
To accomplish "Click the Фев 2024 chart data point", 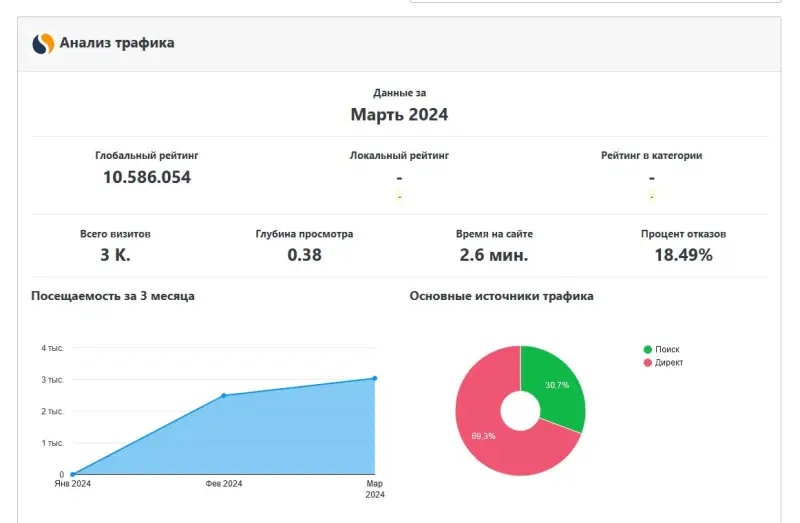I will (x=224, y=396).
